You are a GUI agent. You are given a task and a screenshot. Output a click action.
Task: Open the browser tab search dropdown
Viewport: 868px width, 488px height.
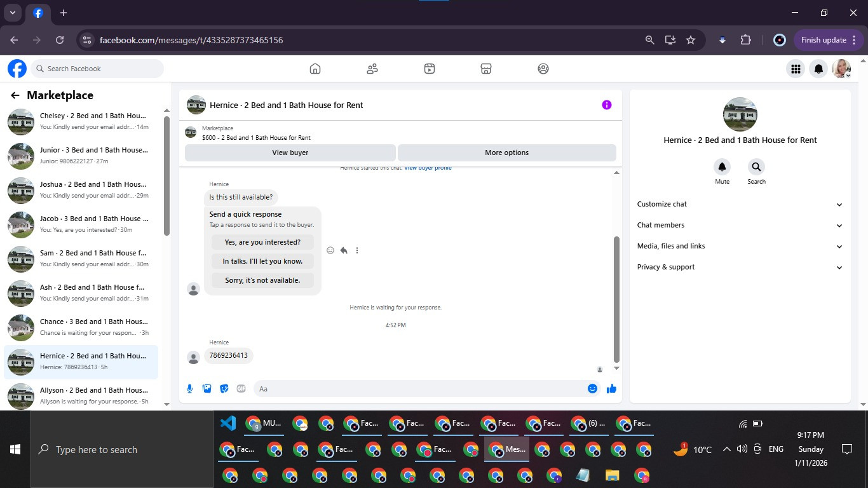point(12,13)
